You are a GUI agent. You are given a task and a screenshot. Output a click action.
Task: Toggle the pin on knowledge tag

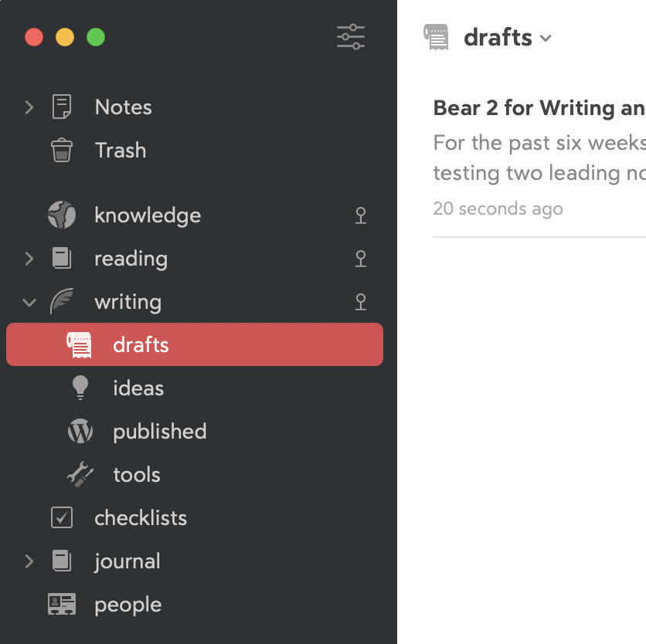click(x=361, y=215)
